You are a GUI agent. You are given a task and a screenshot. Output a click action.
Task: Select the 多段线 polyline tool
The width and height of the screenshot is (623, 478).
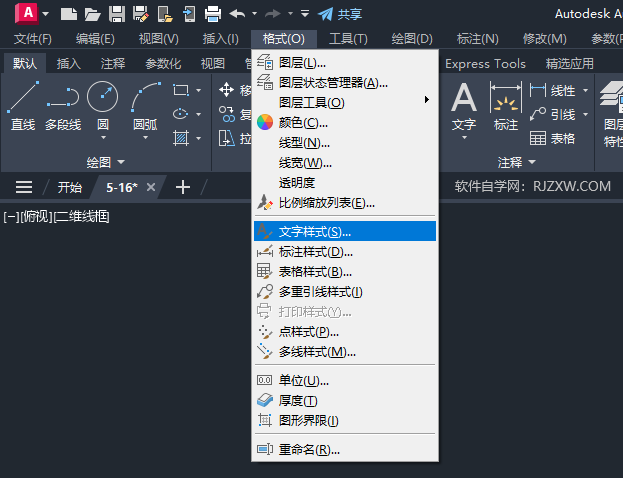[63, 106]
